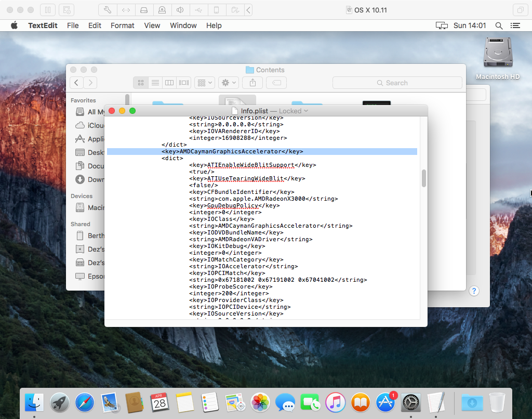532x419 pixels.
Task: Click the TextEdit vertical scrollbar thumb
Action: tap(423, 178)
